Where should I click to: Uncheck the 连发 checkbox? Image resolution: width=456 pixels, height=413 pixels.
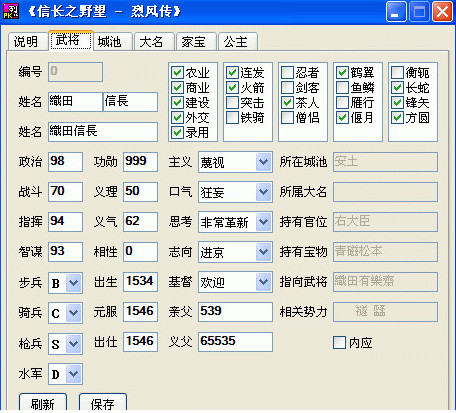point(232,72)
